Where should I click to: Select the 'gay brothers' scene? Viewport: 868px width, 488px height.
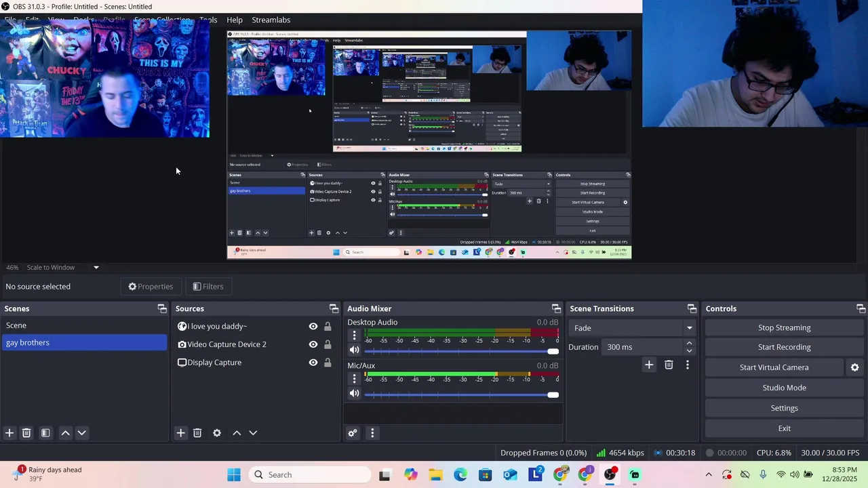coord(84,342)
